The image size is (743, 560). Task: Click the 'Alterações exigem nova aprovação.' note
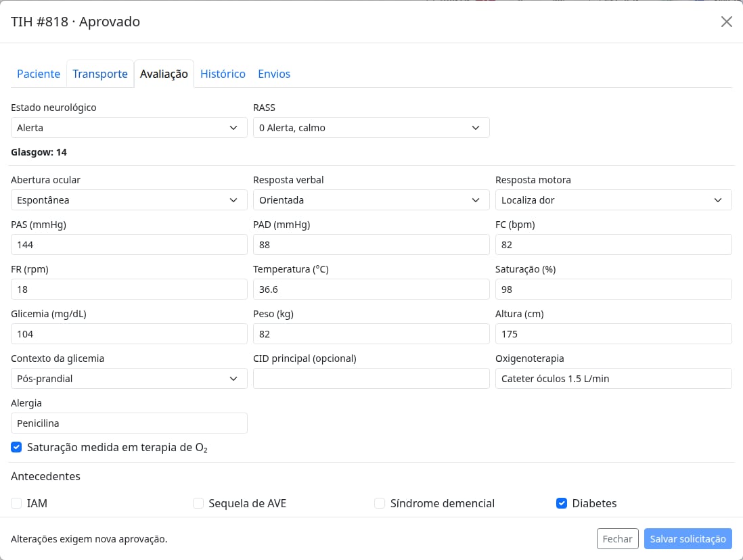click(89, 539)
